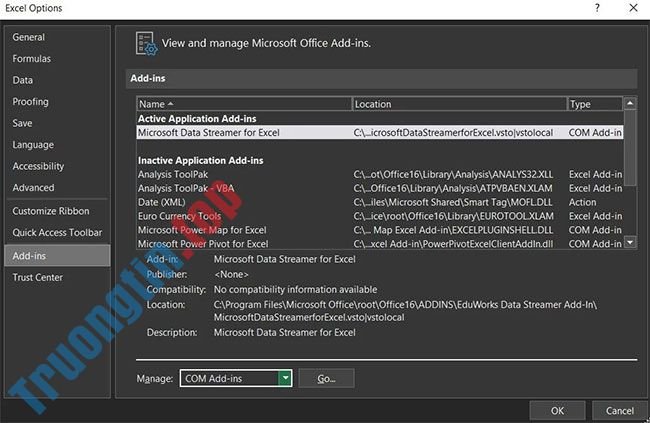
Task: Click the Active Application Add-ins group heading
Action: coord(197,119)
